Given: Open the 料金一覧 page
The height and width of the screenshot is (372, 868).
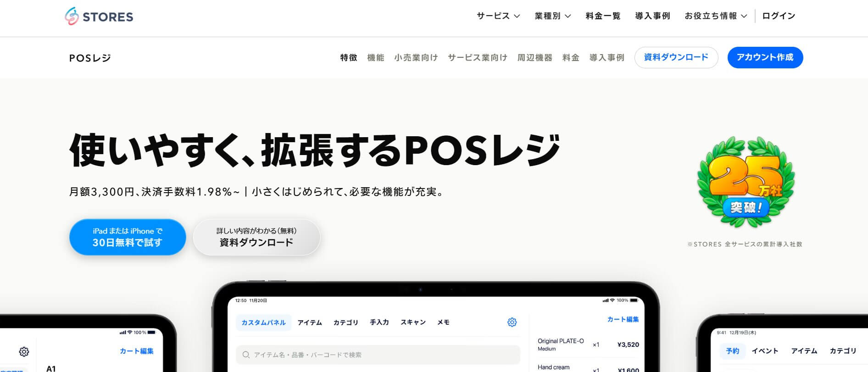Looking at the screenshot, I should [x=603, y=16].
